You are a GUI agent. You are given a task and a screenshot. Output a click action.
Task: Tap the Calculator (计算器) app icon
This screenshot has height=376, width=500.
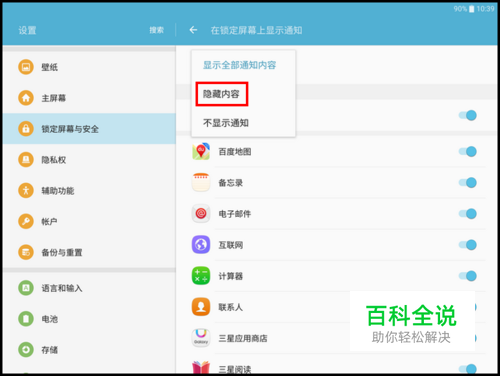click(x=201, y=276)
